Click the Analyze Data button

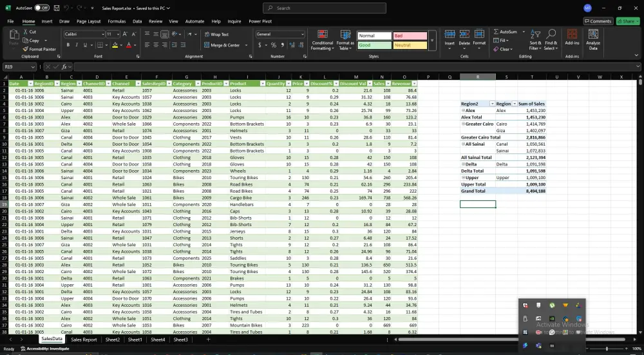[593, 39]
